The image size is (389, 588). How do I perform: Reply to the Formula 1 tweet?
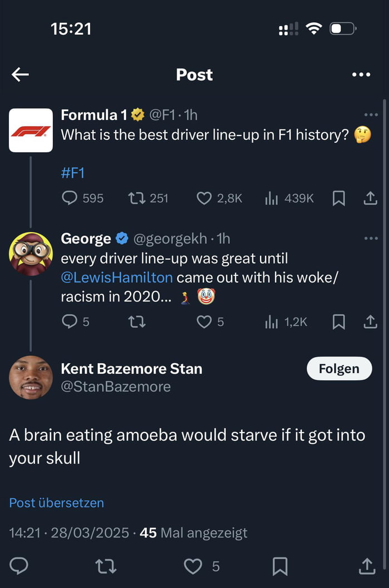coord(69,198)
